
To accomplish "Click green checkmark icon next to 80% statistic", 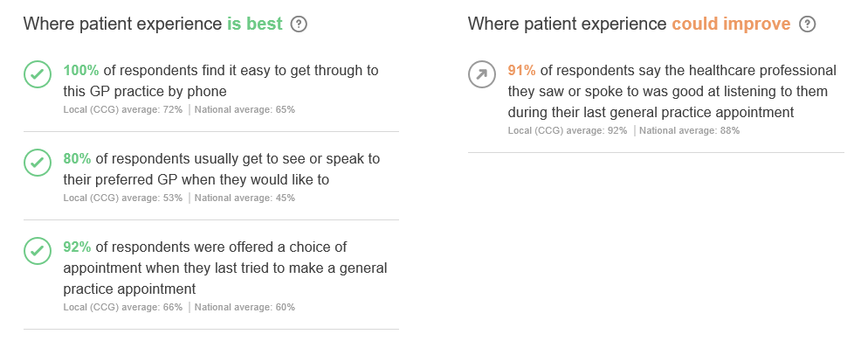I will (x=38, y=163).
